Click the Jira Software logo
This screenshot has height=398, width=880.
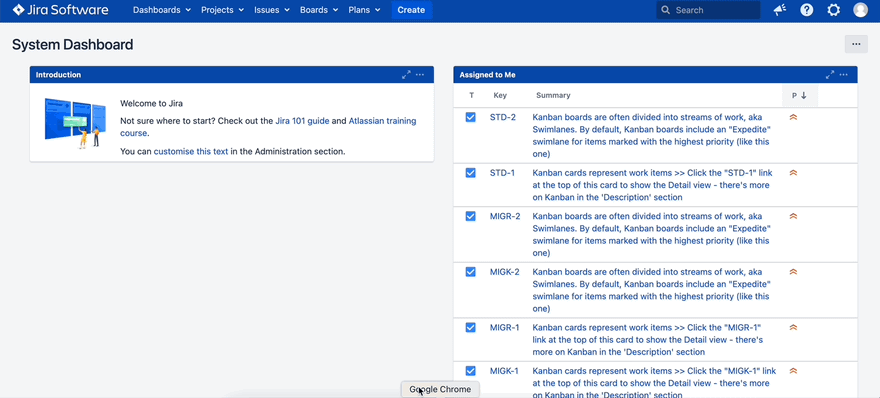coord(60,10)
